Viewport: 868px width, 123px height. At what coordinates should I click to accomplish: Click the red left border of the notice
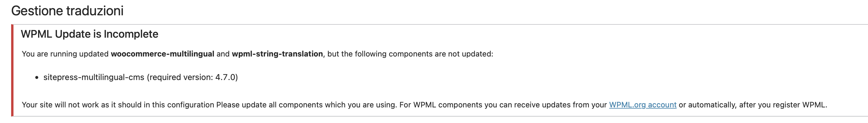point(13,70)
